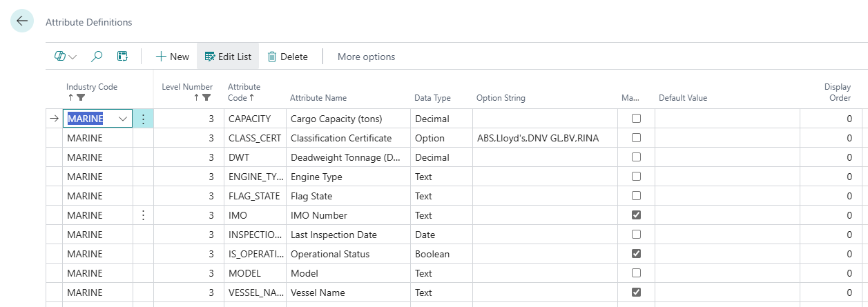Select the Default Value cell for DWT
The width and height of the screenshot is (868, 307).
tap(726, 157)
